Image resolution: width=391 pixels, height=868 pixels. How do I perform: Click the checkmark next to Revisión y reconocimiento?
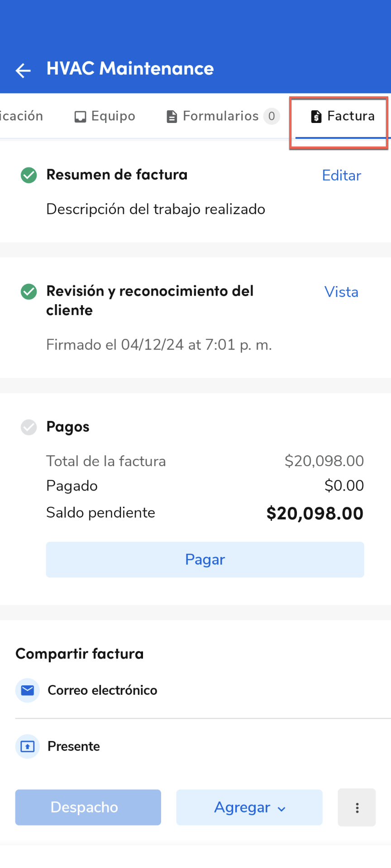[x=29, y=292]
